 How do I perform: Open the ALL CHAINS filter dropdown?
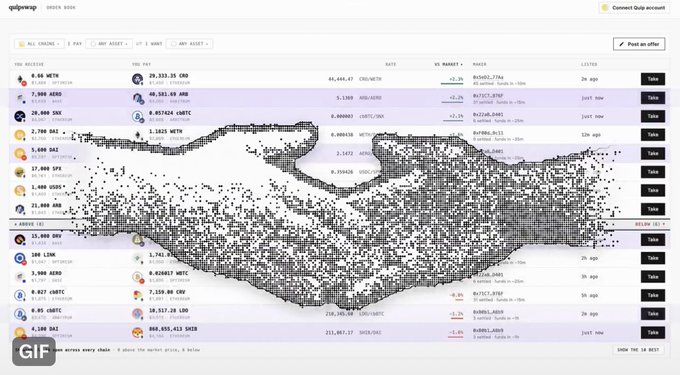[39, 44]
